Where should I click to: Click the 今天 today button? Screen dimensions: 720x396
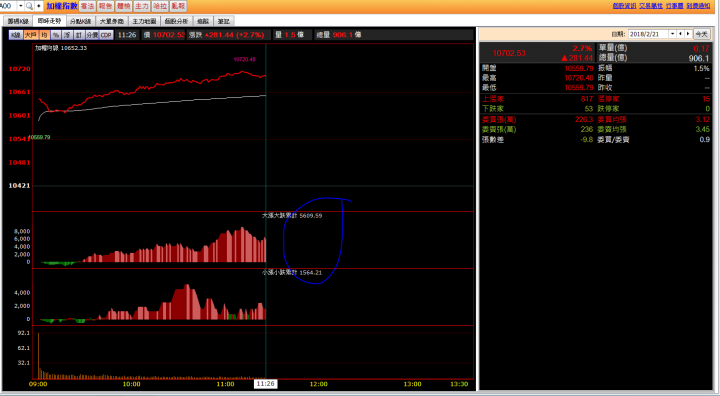[701, 34]
